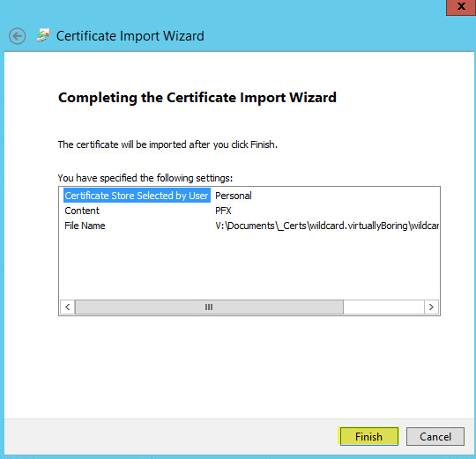Click the V:\Documents file path value
476x459 pixels.
327,226
